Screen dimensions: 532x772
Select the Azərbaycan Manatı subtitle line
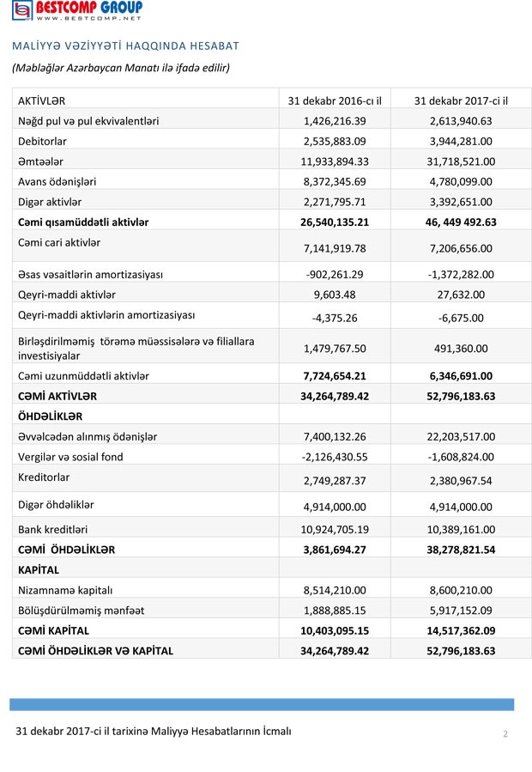pyautogui.click(x=121, y=66)
